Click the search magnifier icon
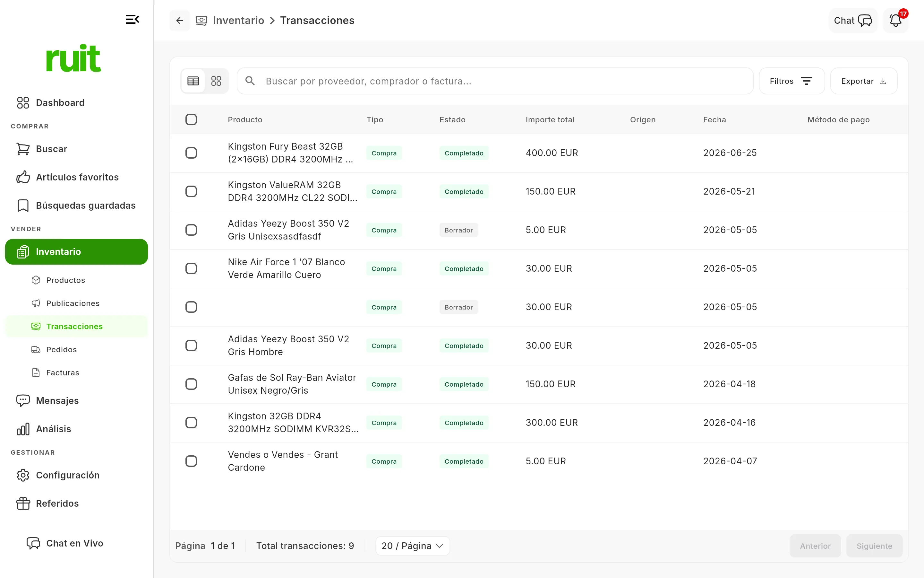The width and height of the screenshot is (924, 578). tap(250, 81)
